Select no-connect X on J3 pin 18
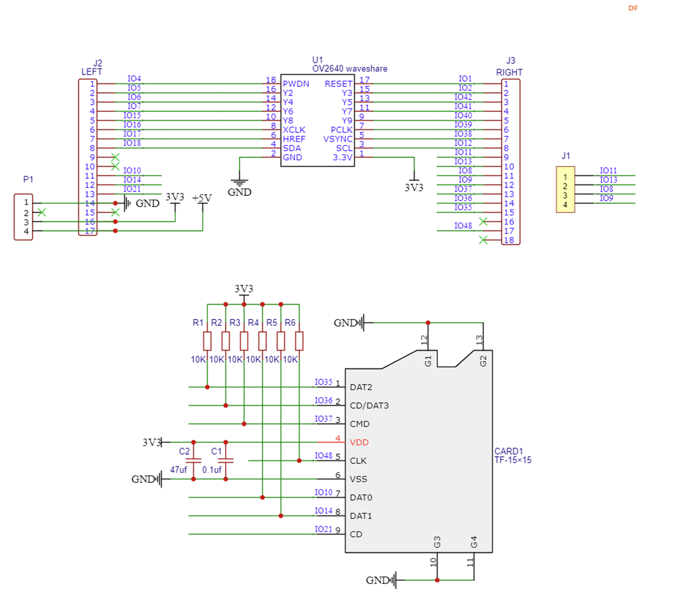The height and width of the screenshot is (616, 674). (x=483, y=240)
